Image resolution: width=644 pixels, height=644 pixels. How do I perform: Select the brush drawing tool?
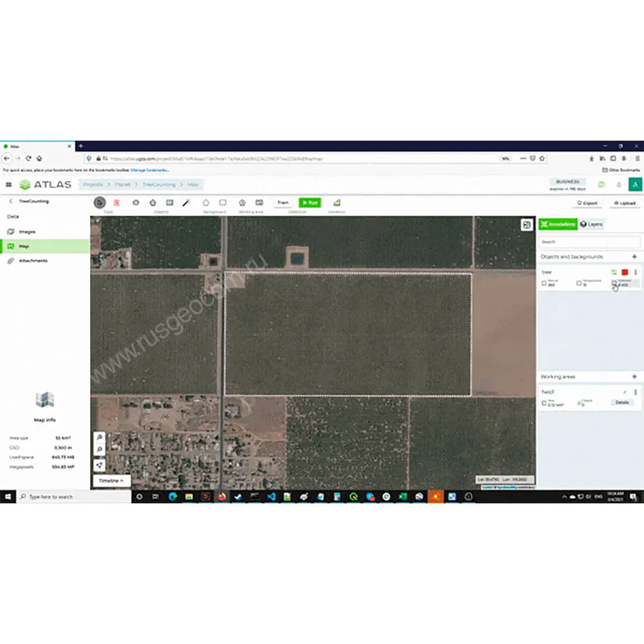point(186,203)
